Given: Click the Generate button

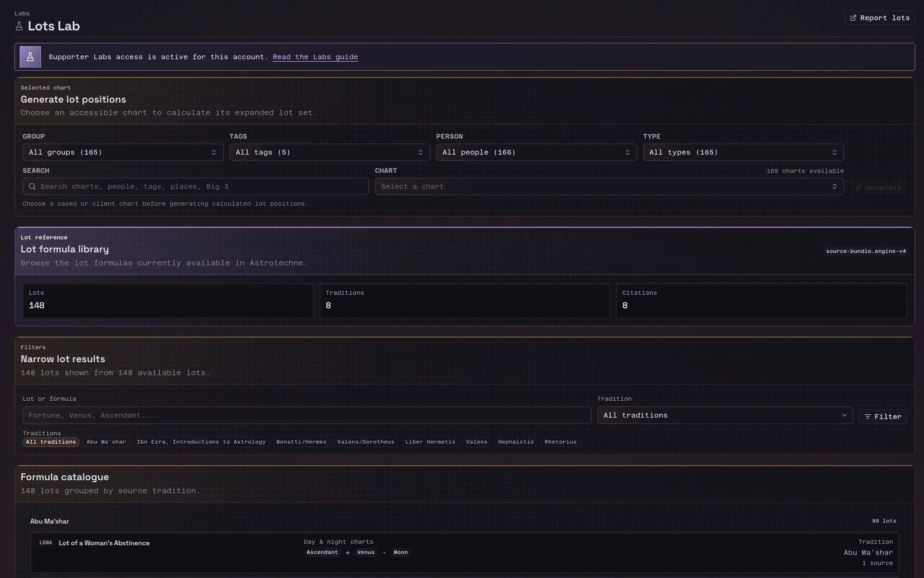Looking at the screenshot, I should tap(878, 188).
